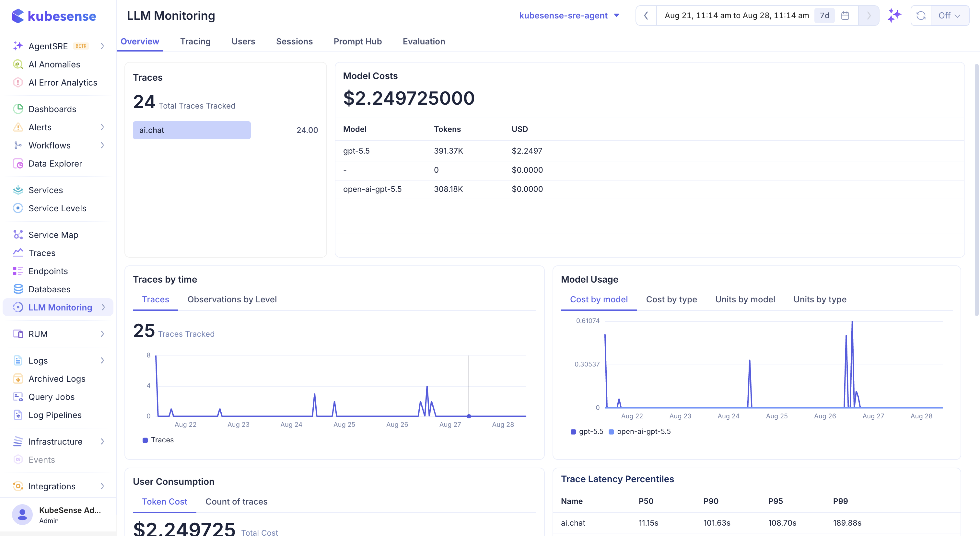Open the Endpoints sidebar icon
The height and width of the screenshot is (536, 980).
18,271
